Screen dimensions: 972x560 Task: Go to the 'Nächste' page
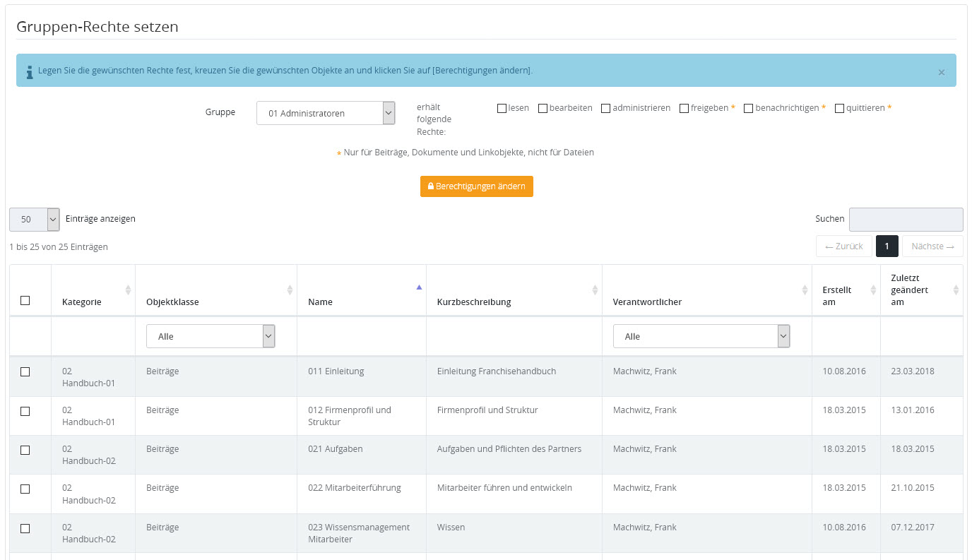(x=932, y=246)
